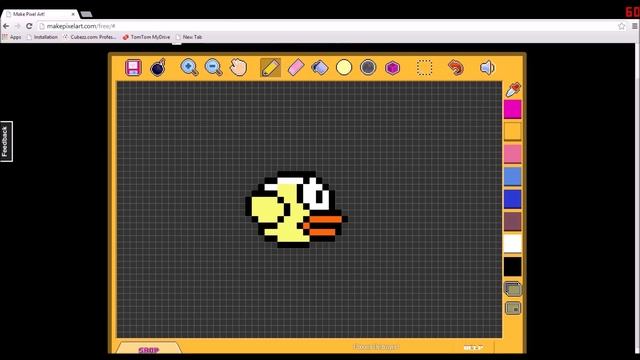Click the browser Back arrow
The height and width of the screenshot is (360, 640).
click(6, 26)
